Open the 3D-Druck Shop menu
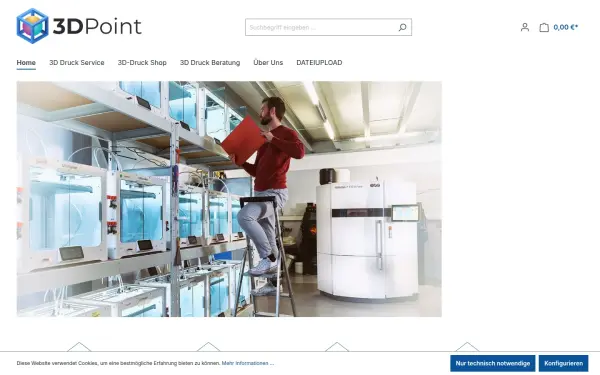This screenshot has height=375, width=600. click(x=142, y=62)
